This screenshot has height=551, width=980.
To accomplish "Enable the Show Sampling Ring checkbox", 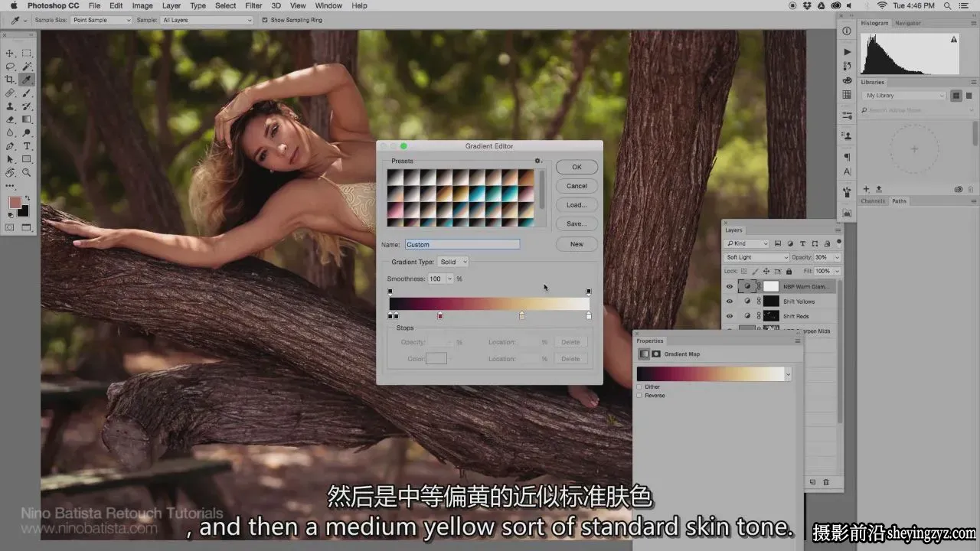I will 265,20.
